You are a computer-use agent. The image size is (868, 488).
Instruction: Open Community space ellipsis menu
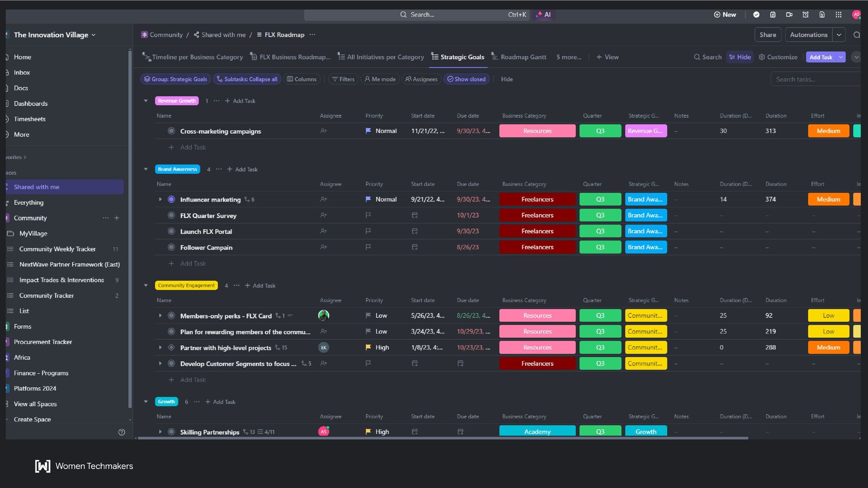105,218
